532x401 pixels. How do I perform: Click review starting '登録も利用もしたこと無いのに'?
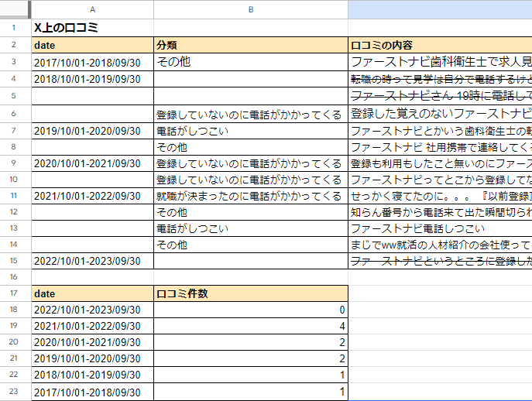[x=440, y=163]
